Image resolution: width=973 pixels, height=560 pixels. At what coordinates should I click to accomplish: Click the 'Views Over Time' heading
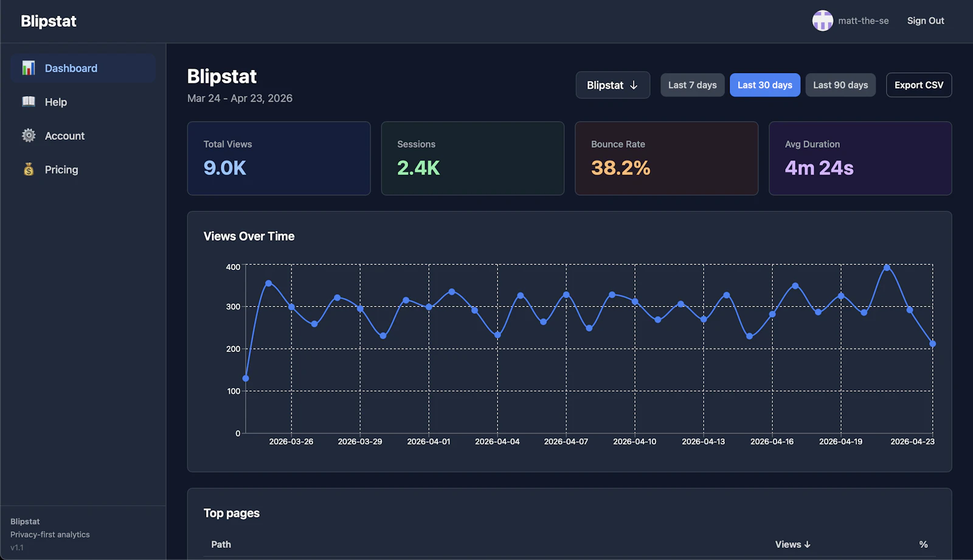[249, 236]
